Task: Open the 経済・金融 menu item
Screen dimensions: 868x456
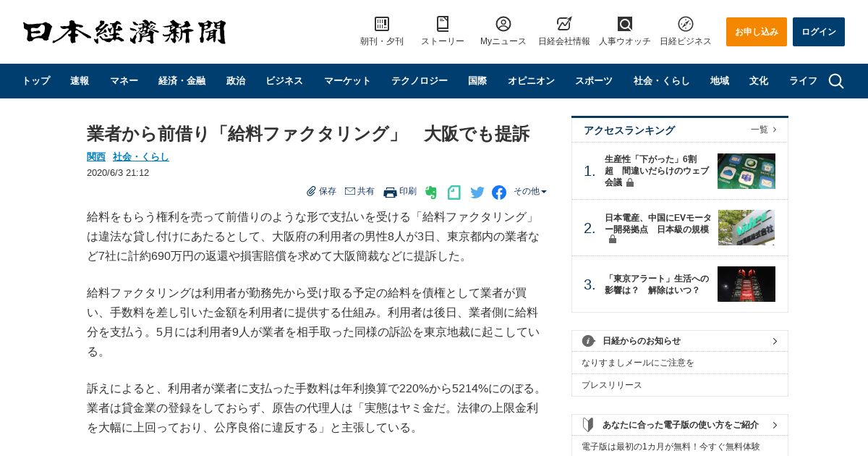Action: [182, 81]
